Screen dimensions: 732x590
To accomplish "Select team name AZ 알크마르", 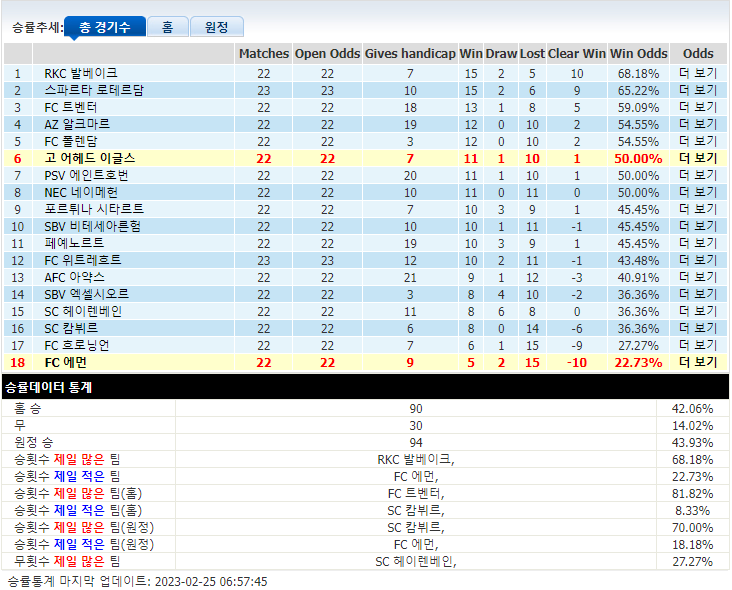I will pos(77,124).
